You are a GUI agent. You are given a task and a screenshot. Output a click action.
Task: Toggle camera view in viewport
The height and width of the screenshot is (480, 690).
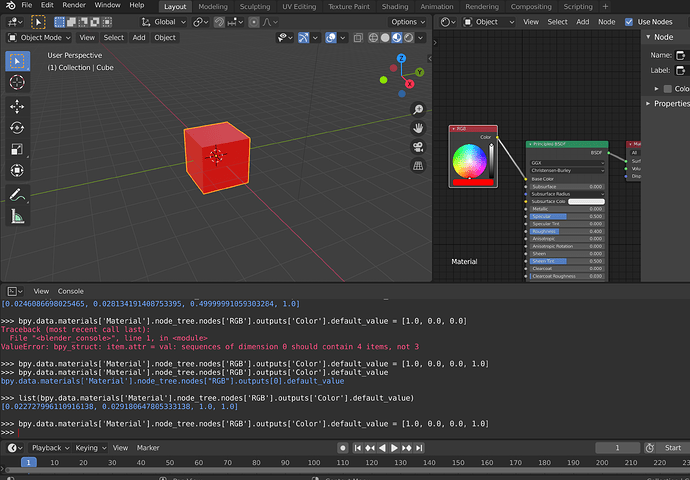[418, 147]
